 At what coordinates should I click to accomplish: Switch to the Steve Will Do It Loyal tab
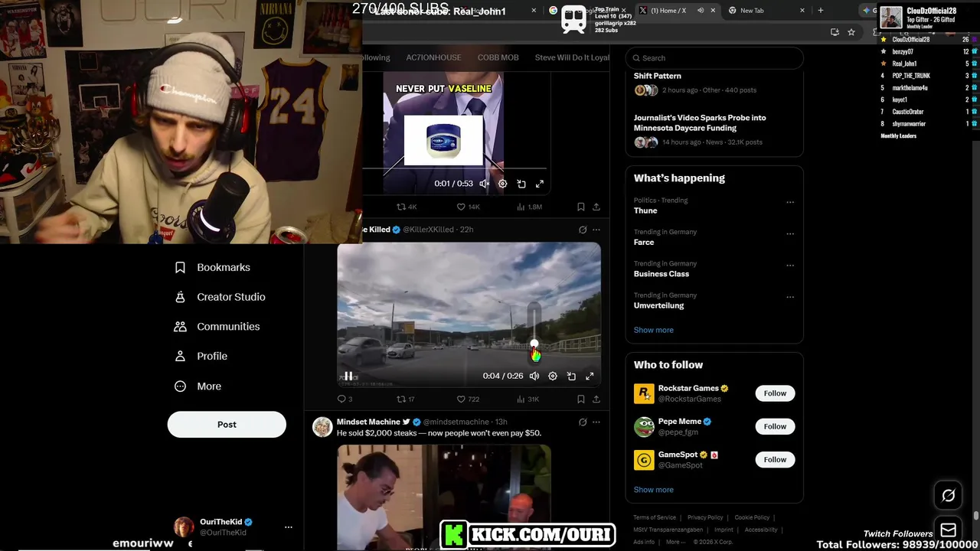[x=572, y=57]
